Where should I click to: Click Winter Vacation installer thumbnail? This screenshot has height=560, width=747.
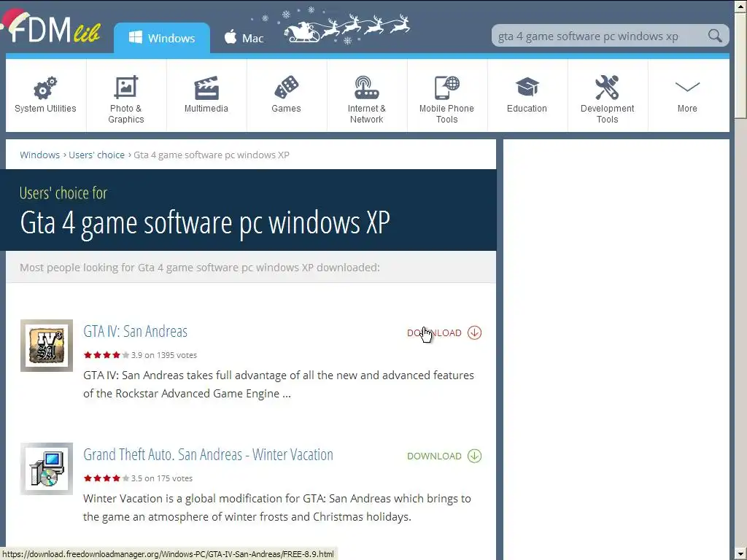pos(47,469)
